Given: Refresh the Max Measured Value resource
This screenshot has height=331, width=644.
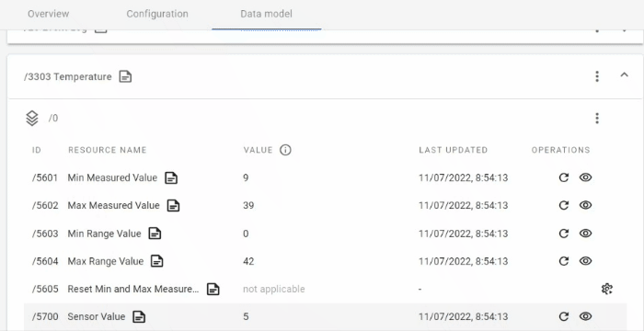Looking at the screenshot, I should point(563,205).
